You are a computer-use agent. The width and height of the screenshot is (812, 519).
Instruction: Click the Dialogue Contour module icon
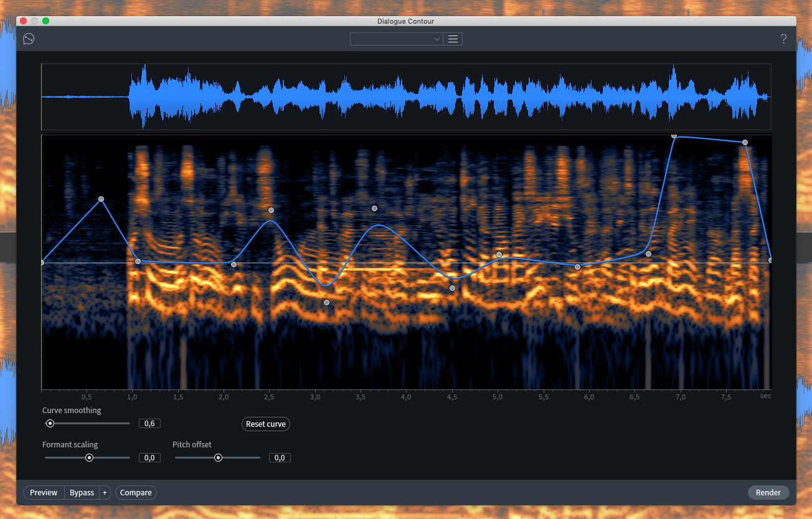click(28, 39)
